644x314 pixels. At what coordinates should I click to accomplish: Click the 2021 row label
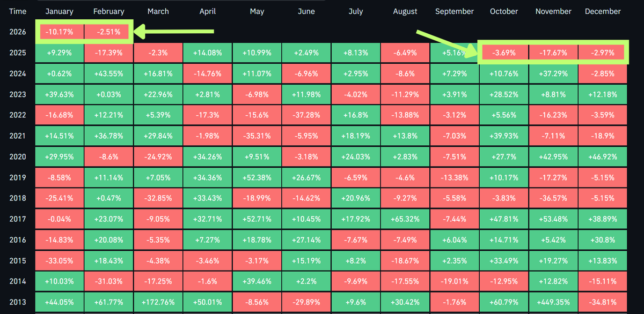pos(18,136)
